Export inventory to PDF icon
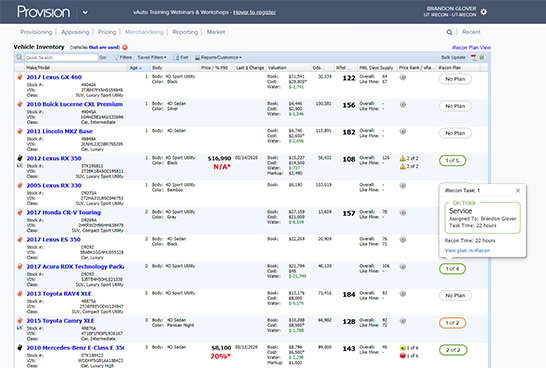The image size is (546, 368). pos(474,57)
